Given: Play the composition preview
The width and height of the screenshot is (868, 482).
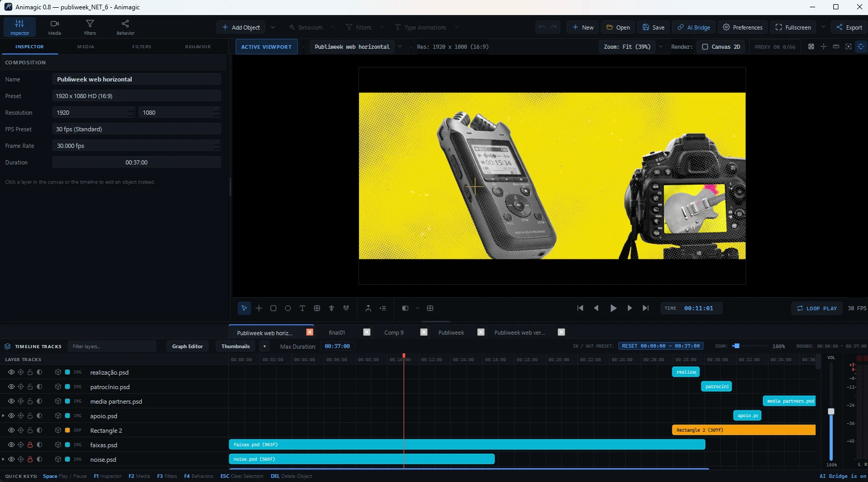Looking at the screenshot, I should [x=613, y=308].
